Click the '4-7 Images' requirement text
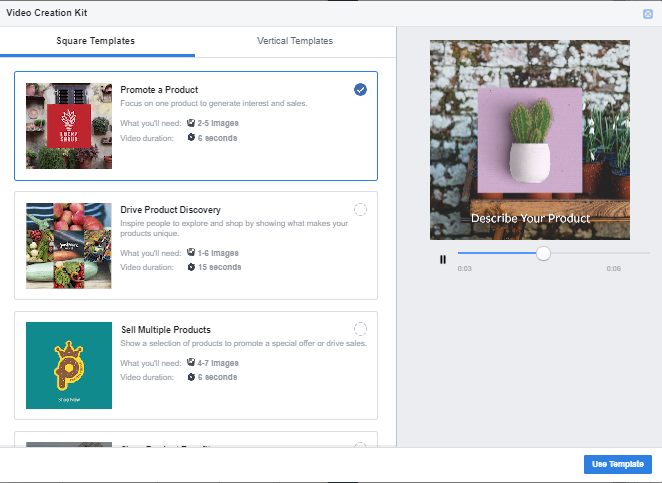This screenshot has width=662, height=483. pyautogui.click(x=218, y=363)
